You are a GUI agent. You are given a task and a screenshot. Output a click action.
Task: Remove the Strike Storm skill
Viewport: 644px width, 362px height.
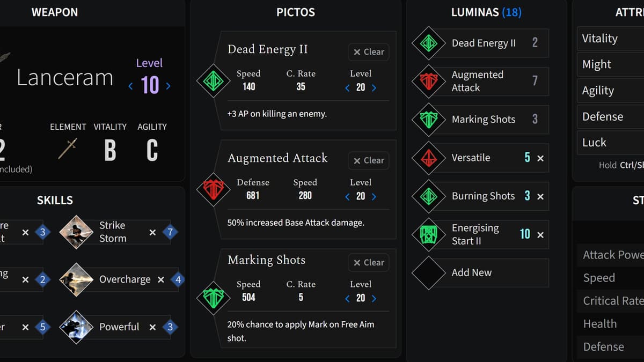pos(152,232)
